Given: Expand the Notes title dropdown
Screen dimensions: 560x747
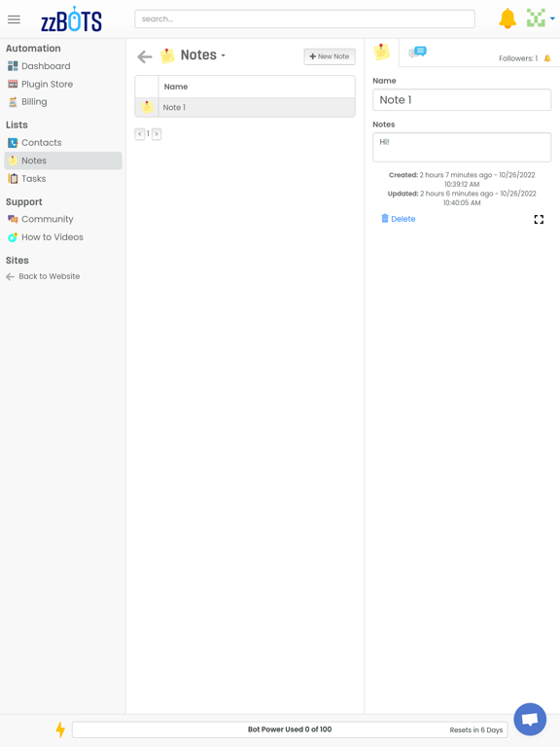Looking at the screenshot, I should pos(223,55).
